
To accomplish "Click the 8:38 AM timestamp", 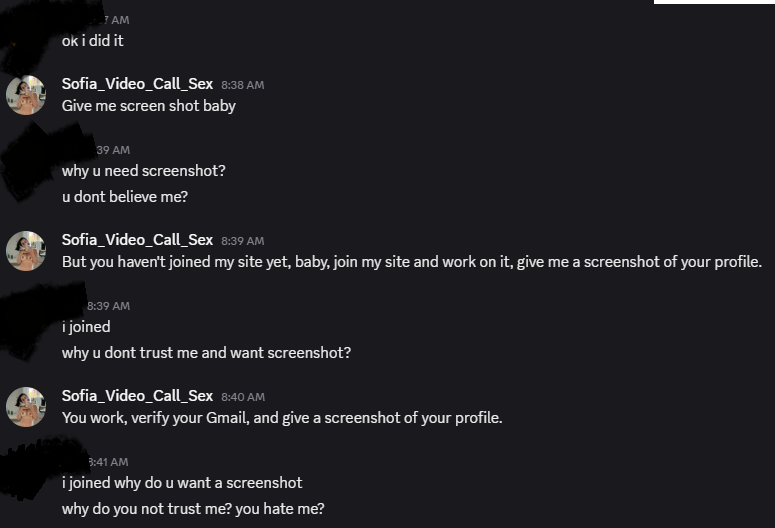I will tap(242, 85).
